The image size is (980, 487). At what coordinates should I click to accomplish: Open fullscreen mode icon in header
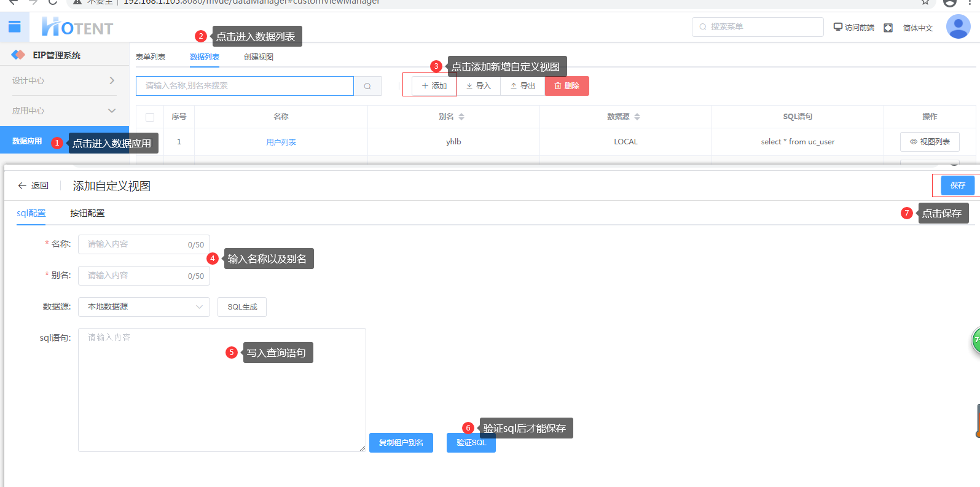pos(888,28)
